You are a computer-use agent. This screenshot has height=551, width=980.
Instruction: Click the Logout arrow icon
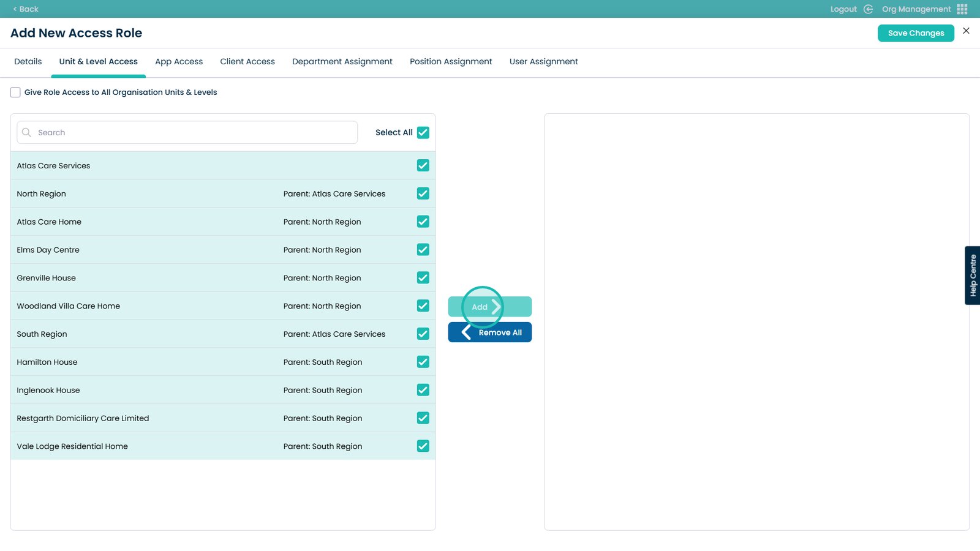(868, 9)
